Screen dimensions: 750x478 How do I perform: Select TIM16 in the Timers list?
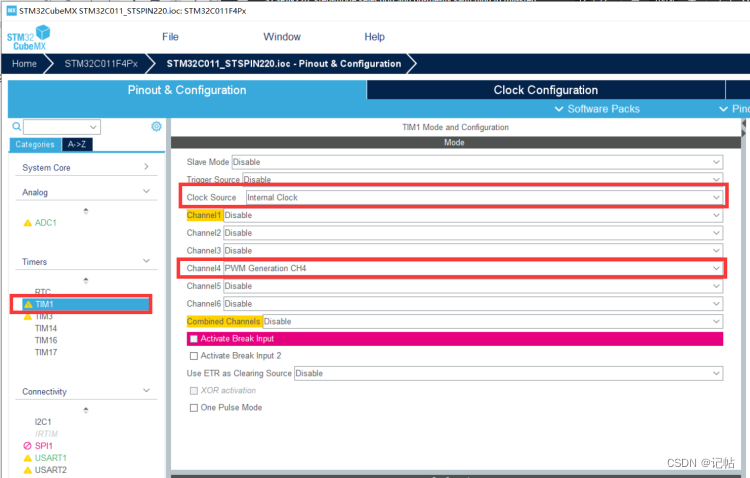coord(46,340)
